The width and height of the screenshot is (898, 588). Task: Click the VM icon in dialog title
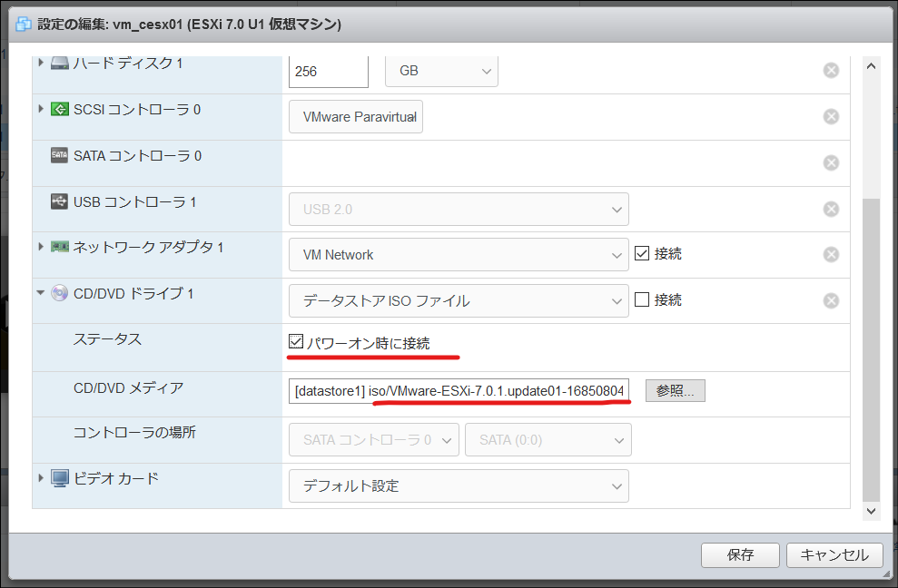click(24, 24)
